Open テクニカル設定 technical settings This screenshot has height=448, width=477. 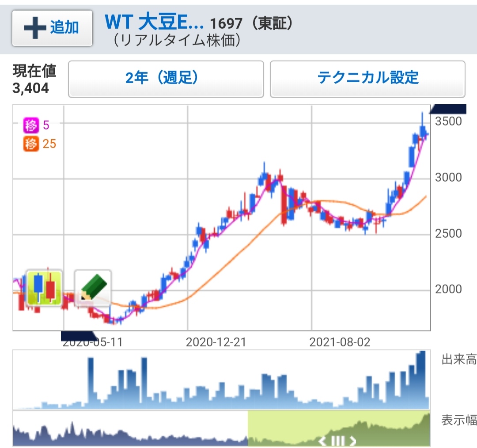367,79
